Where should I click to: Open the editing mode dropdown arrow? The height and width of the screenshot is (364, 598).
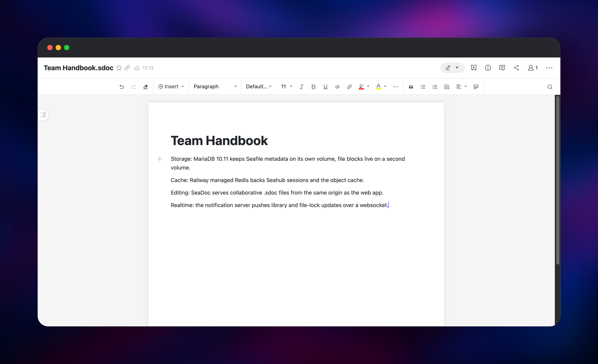point(457,68)
